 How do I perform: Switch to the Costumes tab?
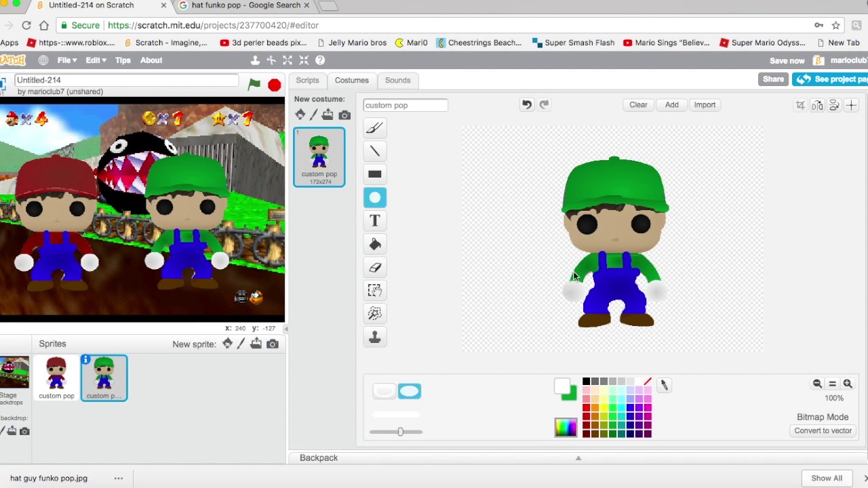[x=351, y=80]
